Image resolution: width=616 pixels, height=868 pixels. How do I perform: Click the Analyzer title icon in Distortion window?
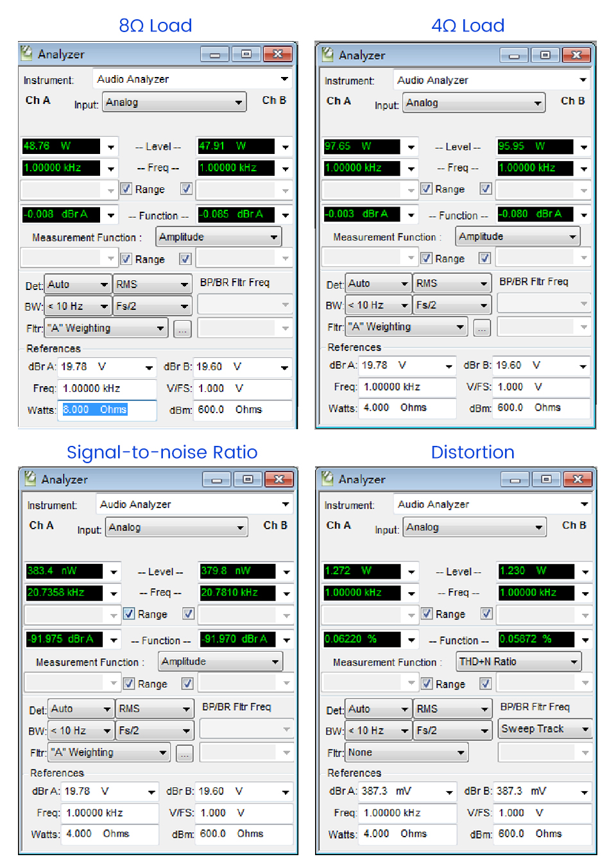[x=328, y=478]
